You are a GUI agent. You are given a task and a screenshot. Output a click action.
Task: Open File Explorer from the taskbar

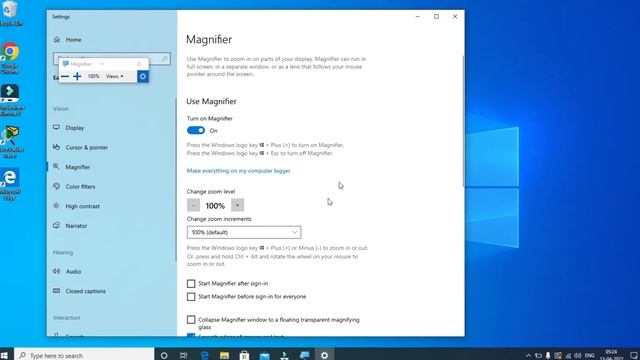(x=224, y=356)
